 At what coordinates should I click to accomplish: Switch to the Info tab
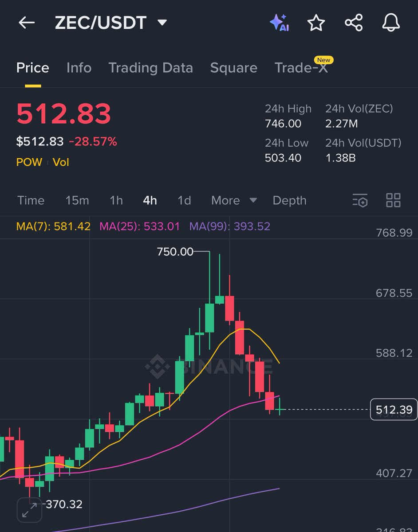79,68
